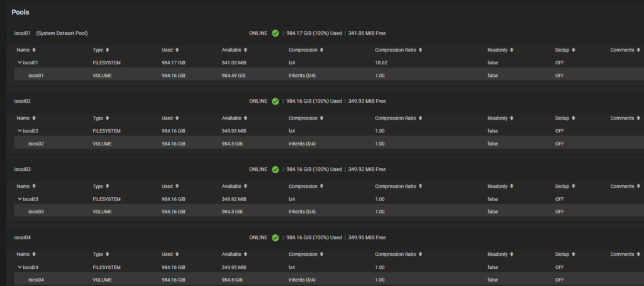Click sort arrows beside Name in iscsi01 table

pos(34,50)
